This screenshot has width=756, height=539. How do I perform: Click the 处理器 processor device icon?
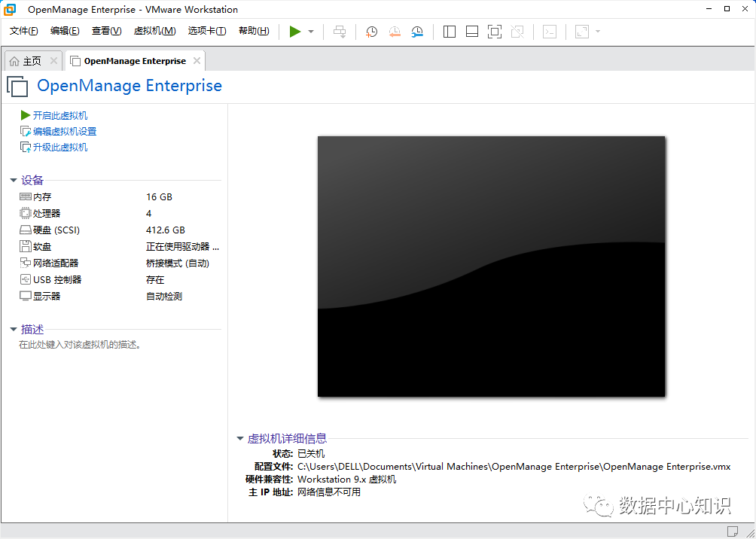pyautogui.click(x=25, y=213)
